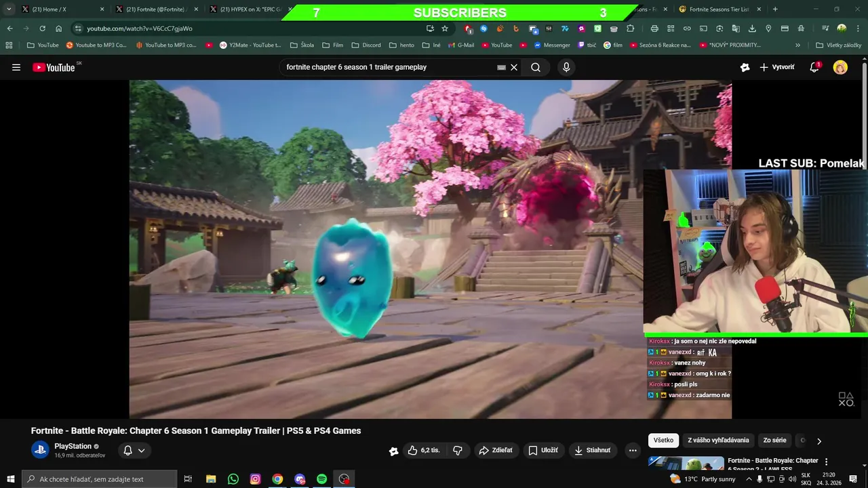Open the Windows notification center
This screenshot has height=488, width=868.
(853, 479)
